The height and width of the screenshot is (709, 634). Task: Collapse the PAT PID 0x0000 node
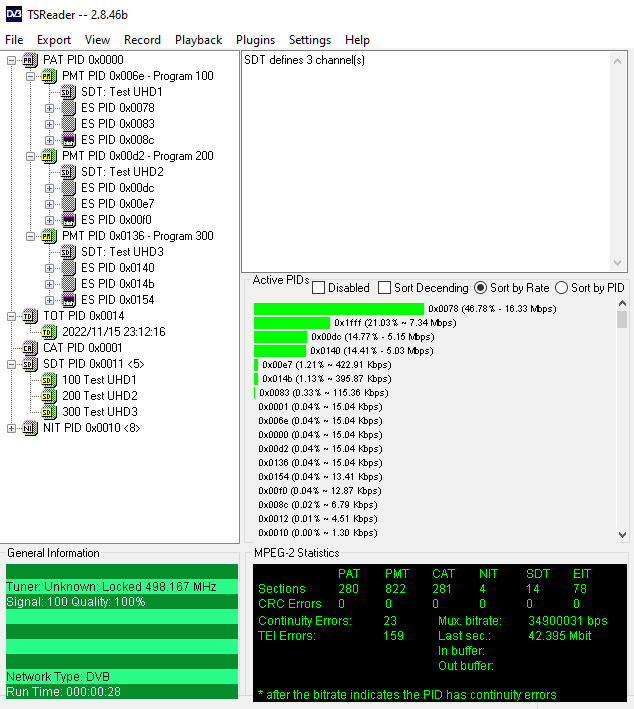[x=11, y=60]
